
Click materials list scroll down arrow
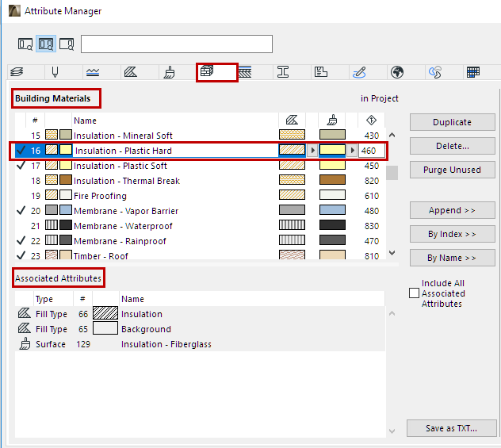[x=392, y=253]
